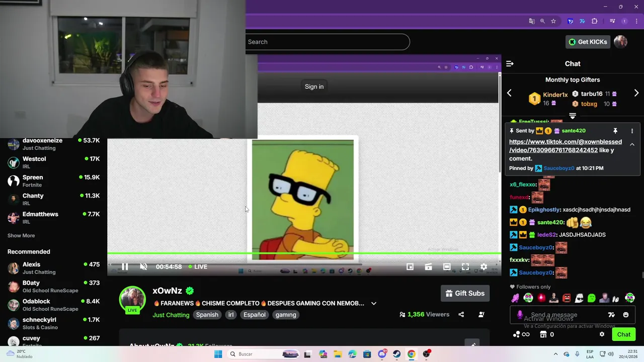644x362 pixels.
Task: Click top gifter Kinder1x
Action: [x=555, y=95]
